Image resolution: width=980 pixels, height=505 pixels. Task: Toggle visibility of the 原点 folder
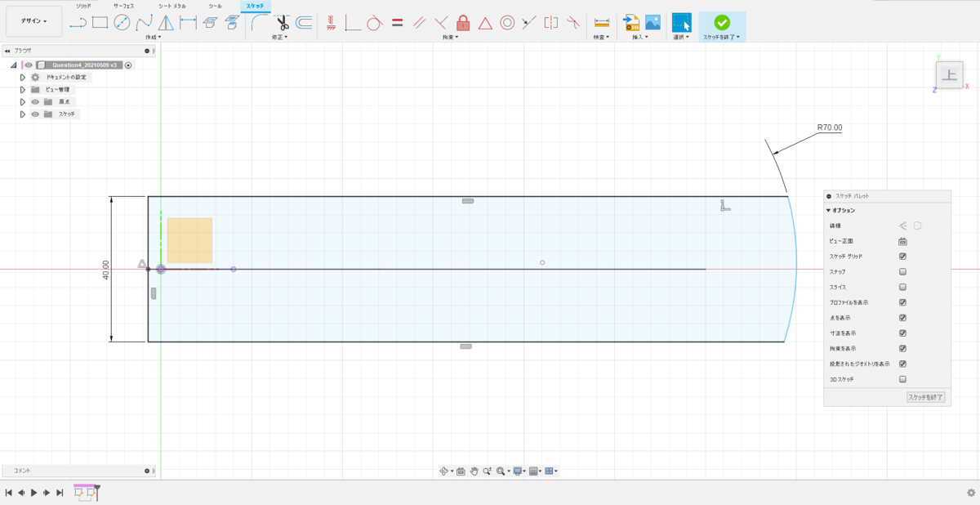point(34,101)
